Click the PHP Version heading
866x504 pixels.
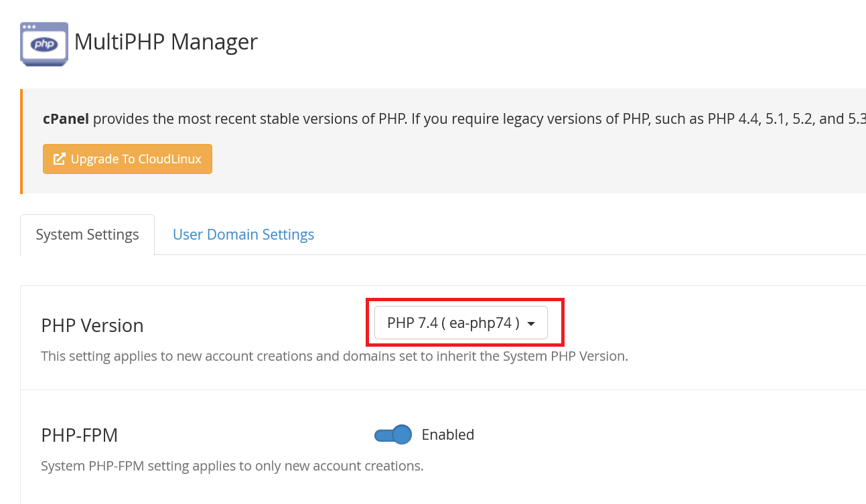92,325
